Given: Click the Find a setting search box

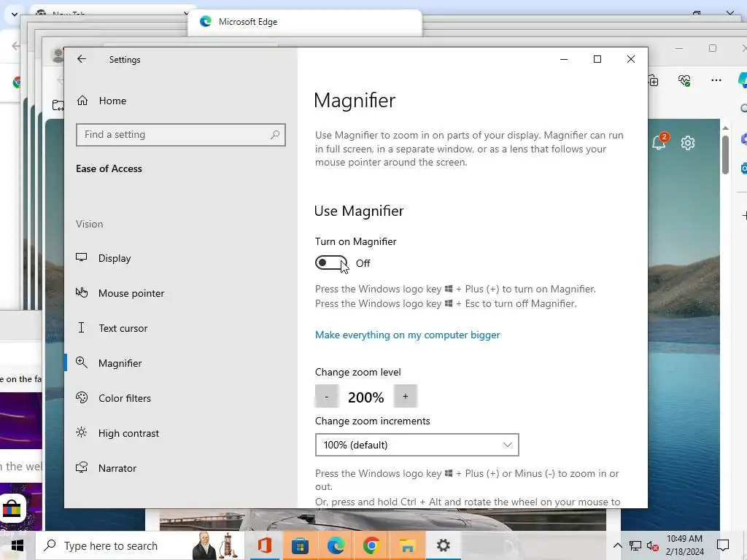Looking at the screenshot, I should (x=181, y=135).
